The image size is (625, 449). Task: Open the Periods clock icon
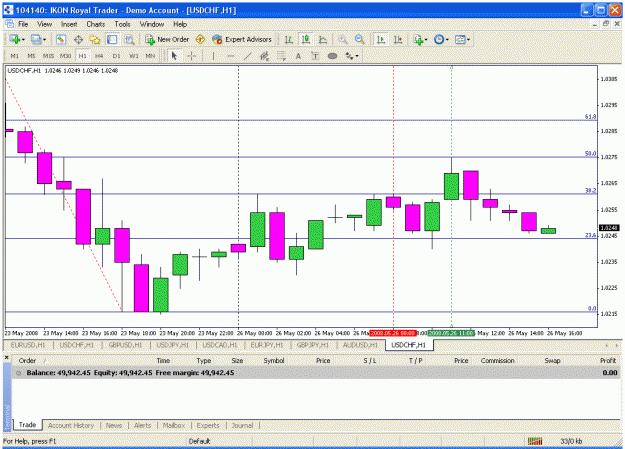click(x=439, y=39)
